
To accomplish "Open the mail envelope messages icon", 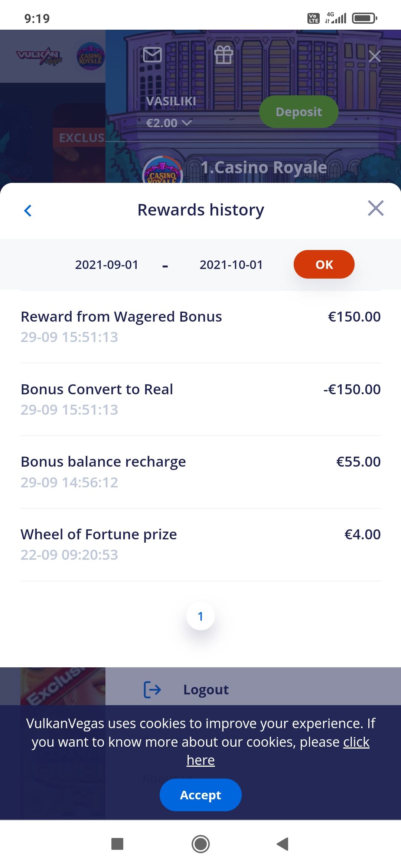I will [152, 55].
